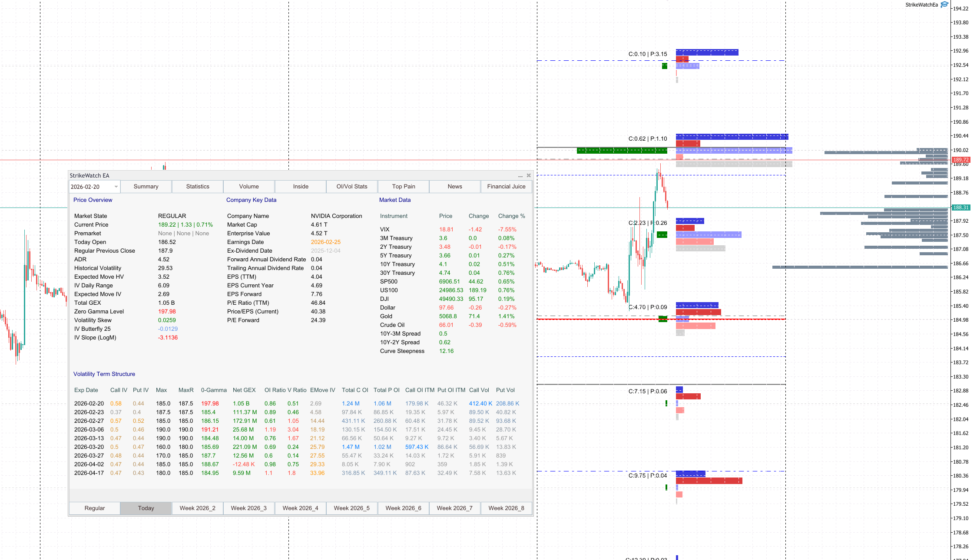Switch to the News tab
The height and width of the screenshot is (560, 977).
tap(454, 186)
